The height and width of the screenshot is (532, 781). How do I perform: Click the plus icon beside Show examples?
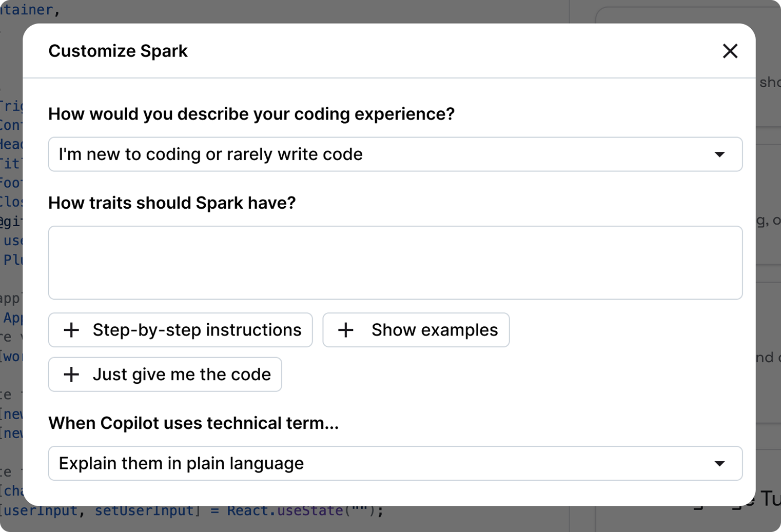tap(346, 330)
